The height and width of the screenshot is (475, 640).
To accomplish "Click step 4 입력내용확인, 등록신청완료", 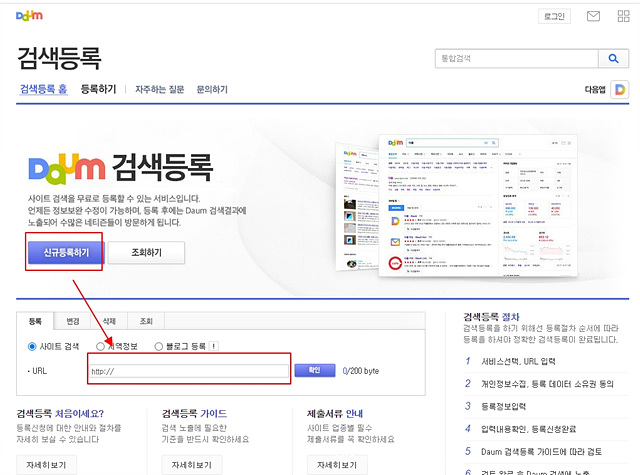I will point(529,429).
